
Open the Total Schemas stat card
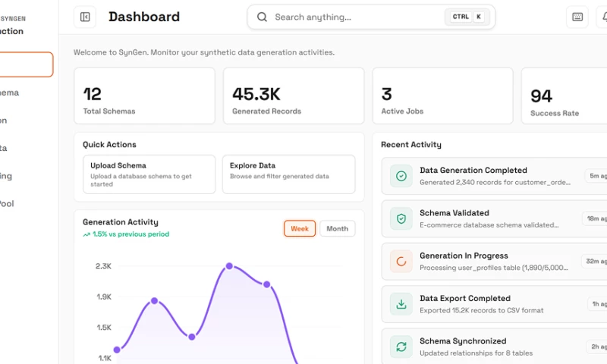tap(144, 96)
